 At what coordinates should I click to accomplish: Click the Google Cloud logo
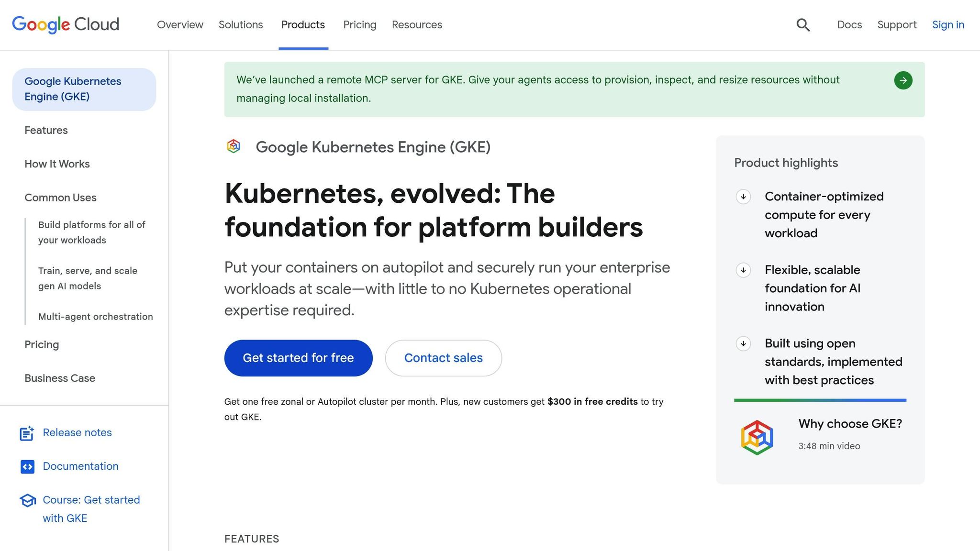tap(66, 24)
